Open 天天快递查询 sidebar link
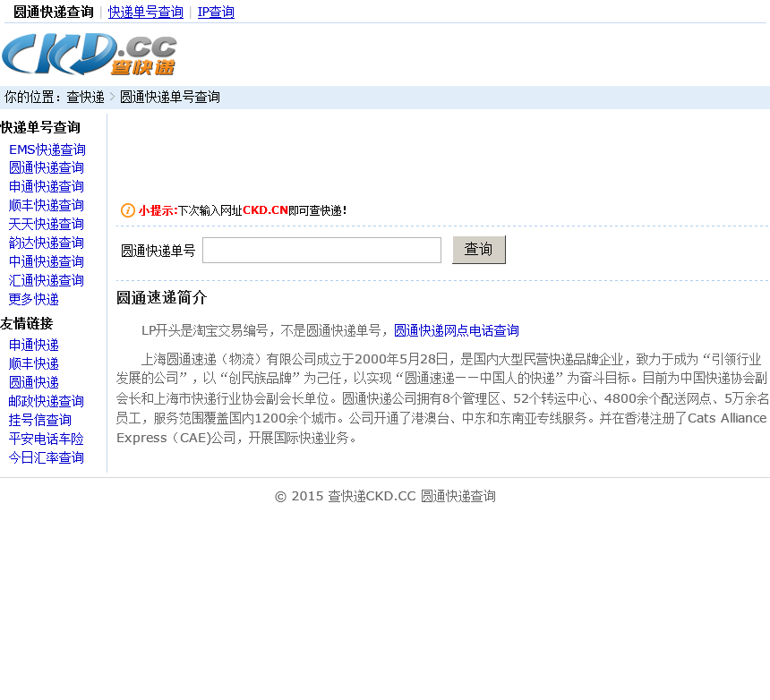This screenshot has height=700, width=770. (47, 225)
